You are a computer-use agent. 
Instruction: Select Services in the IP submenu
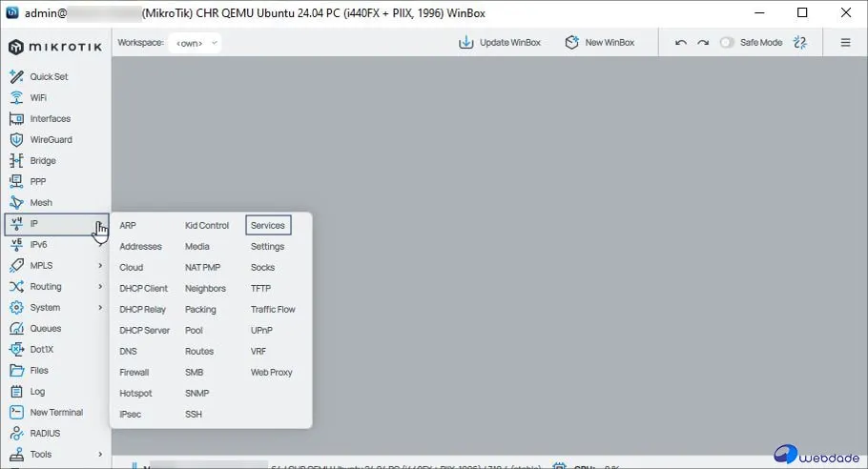pyautogui.click(x=268, y=225)
